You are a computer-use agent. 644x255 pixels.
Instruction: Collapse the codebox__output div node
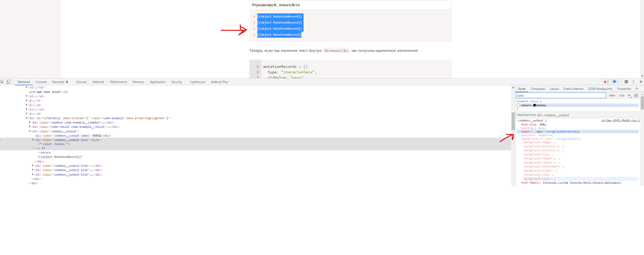(x=30, y=131)
